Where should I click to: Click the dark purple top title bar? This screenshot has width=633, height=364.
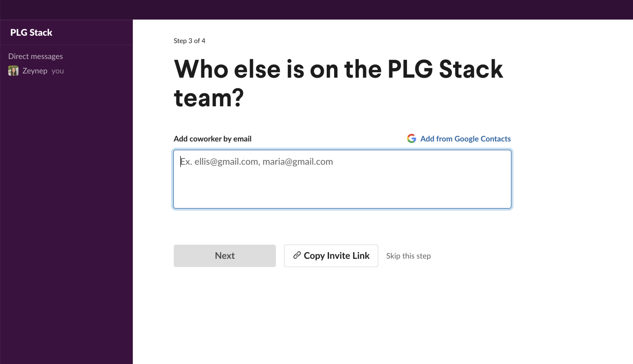coord(316,10)
